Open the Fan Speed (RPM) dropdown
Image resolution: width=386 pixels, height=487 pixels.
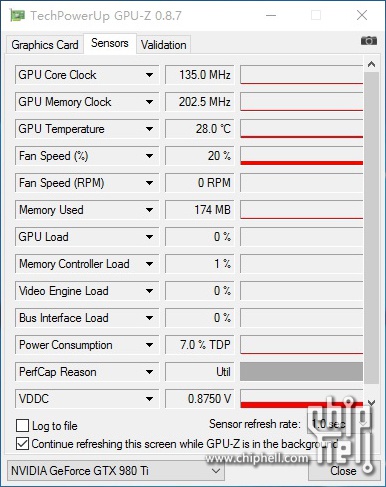click(149, 183)
